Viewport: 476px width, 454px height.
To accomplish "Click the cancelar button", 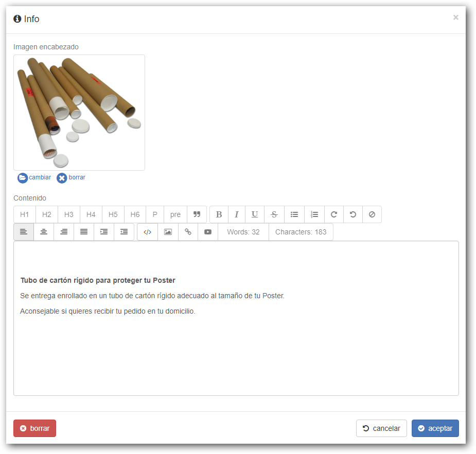I will [x=381, y=428].
